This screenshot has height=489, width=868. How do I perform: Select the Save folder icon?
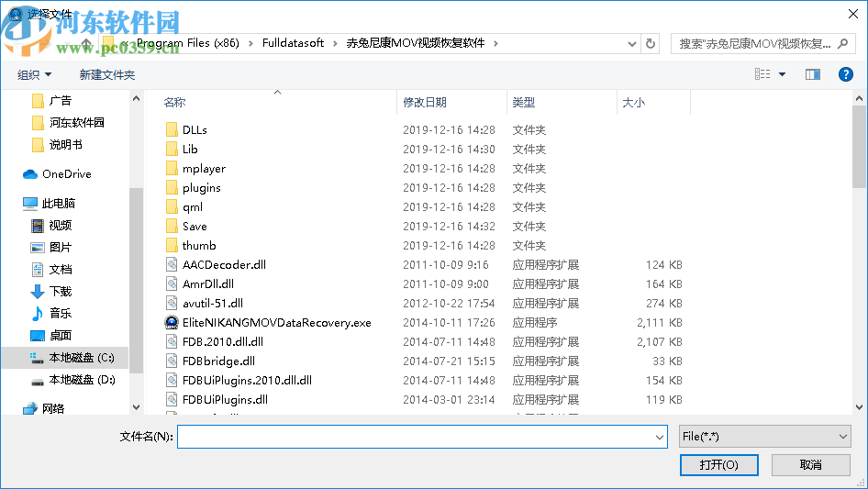[172, 226]
